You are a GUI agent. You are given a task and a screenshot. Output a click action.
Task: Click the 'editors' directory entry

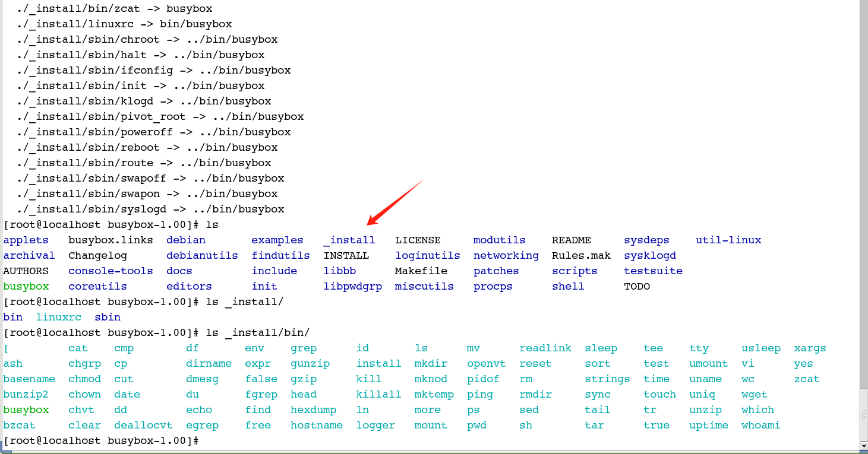(189, 287)
